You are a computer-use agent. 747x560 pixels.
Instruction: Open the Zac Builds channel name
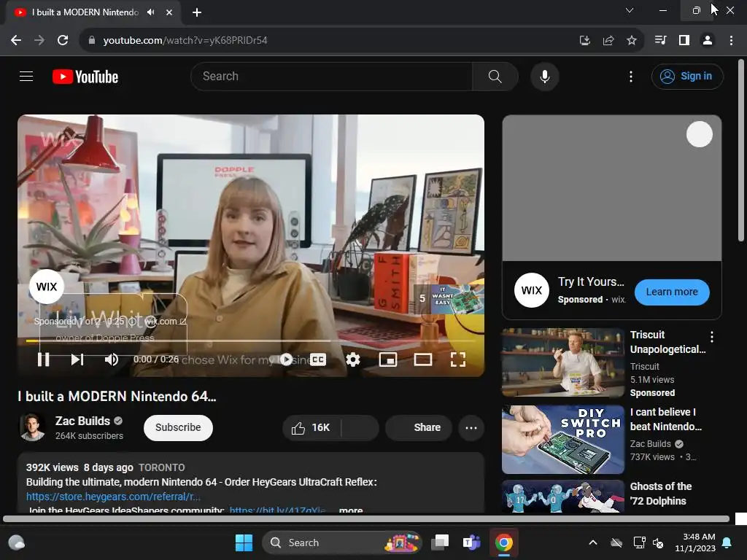coord(82,421)
